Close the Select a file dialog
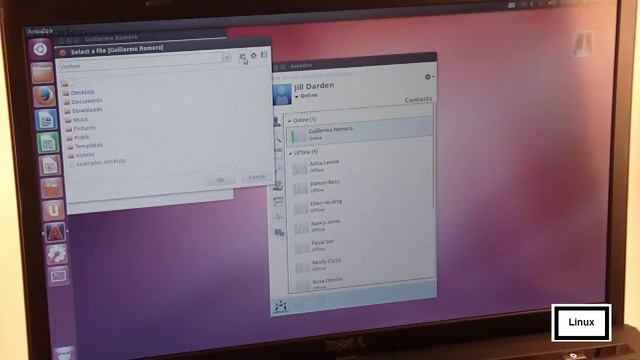The image size is (640, 360). [62, 53]
